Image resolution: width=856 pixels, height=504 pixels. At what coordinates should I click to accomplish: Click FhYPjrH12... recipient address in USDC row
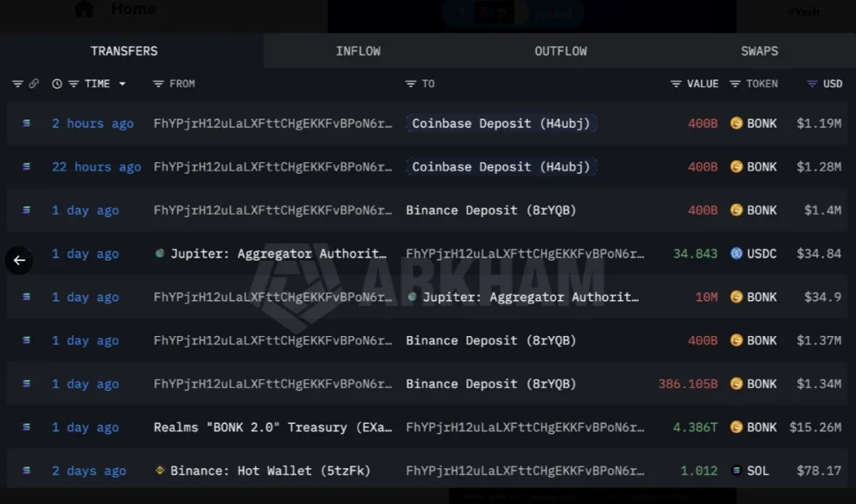525,253
